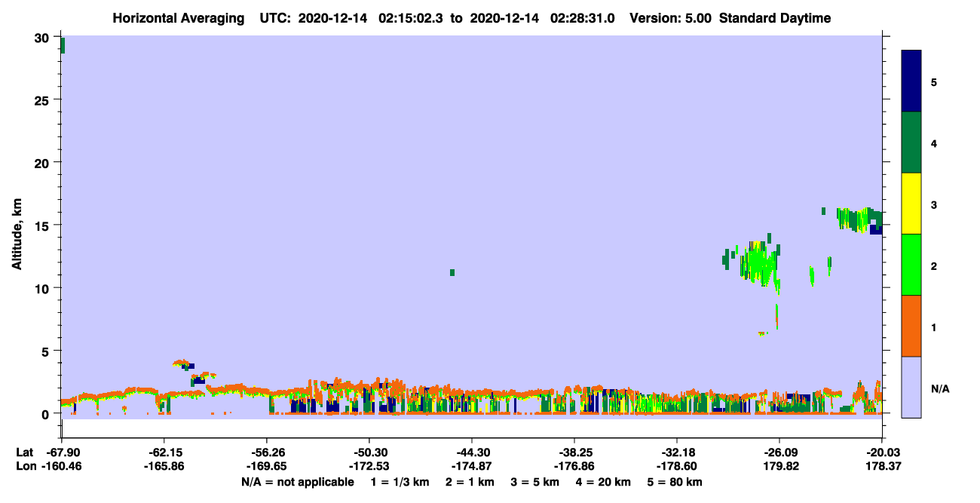980x503 pixels.
Task: Click the '1 = 1/3 km' legend entry
Action: coord(399,482)
